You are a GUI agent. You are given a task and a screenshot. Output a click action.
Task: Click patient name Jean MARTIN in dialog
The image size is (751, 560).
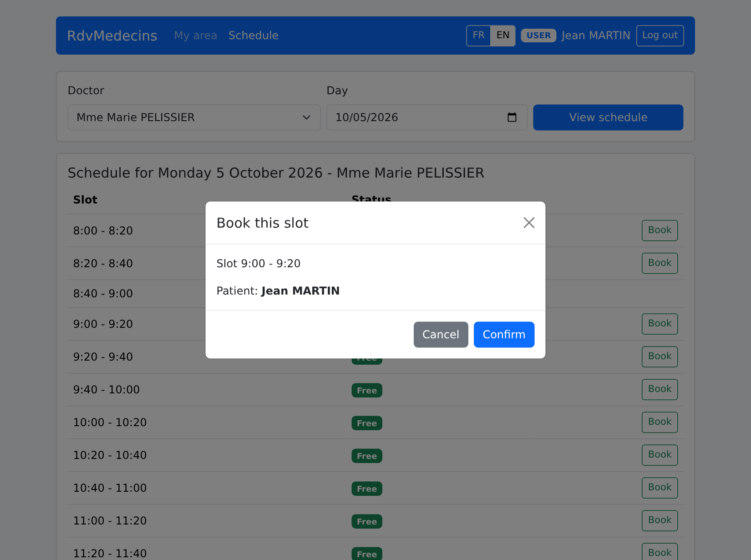(300, 291)
